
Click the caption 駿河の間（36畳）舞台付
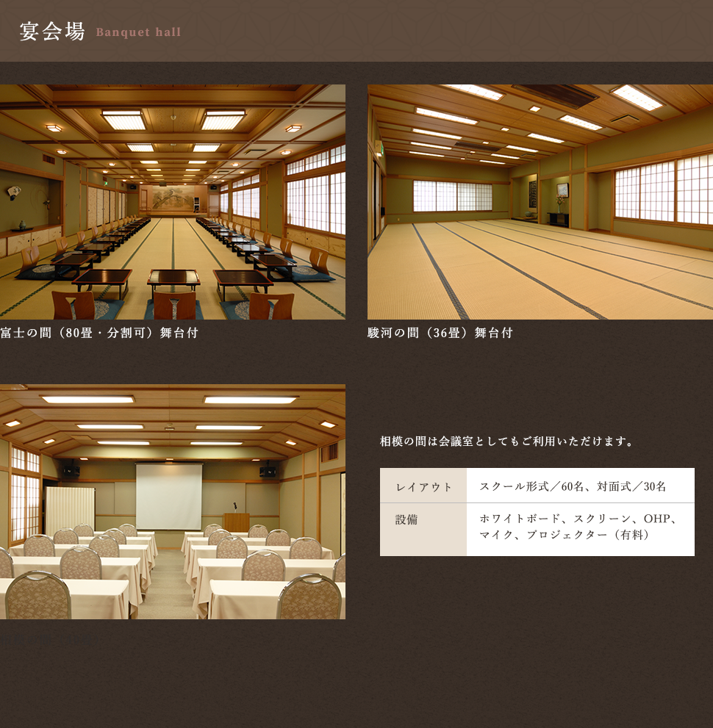(x=440, y=333)
